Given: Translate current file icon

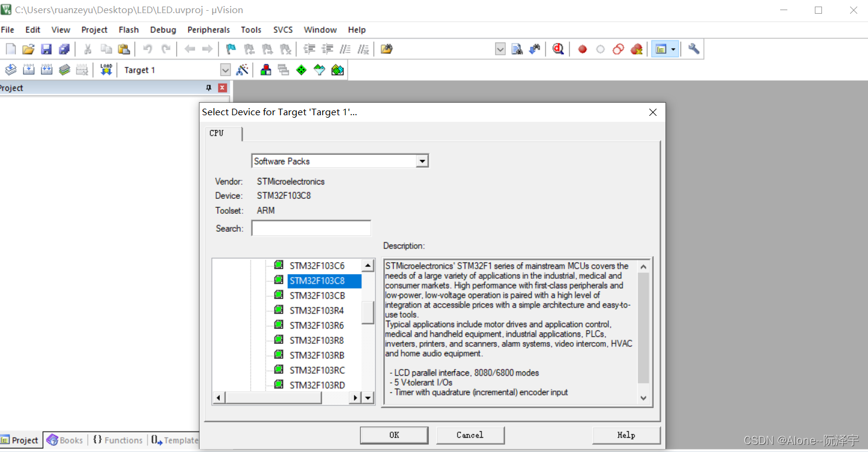Looking at the screenshot, I should coord(11,70).
